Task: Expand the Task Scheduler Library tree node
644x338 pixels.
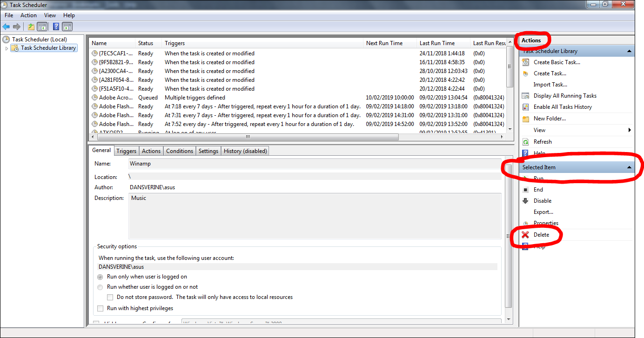Action: tap(7, 48)
